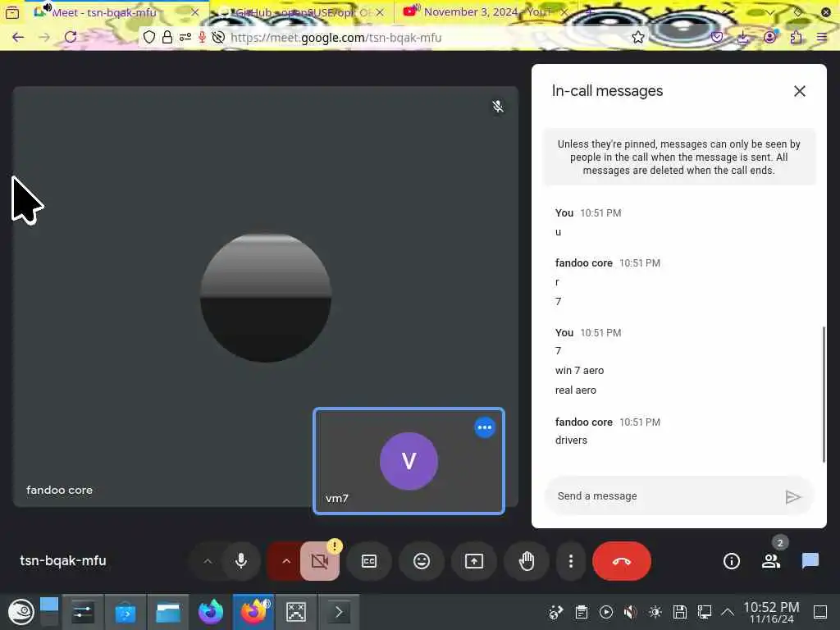Click the blocked camera permission icon in the address bar
This screenshot has width=840, height=630.
[218, 37]
